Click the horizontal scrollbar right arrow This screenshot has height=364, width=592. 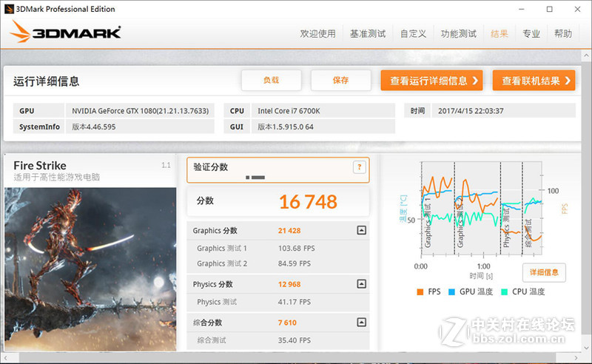576,357
